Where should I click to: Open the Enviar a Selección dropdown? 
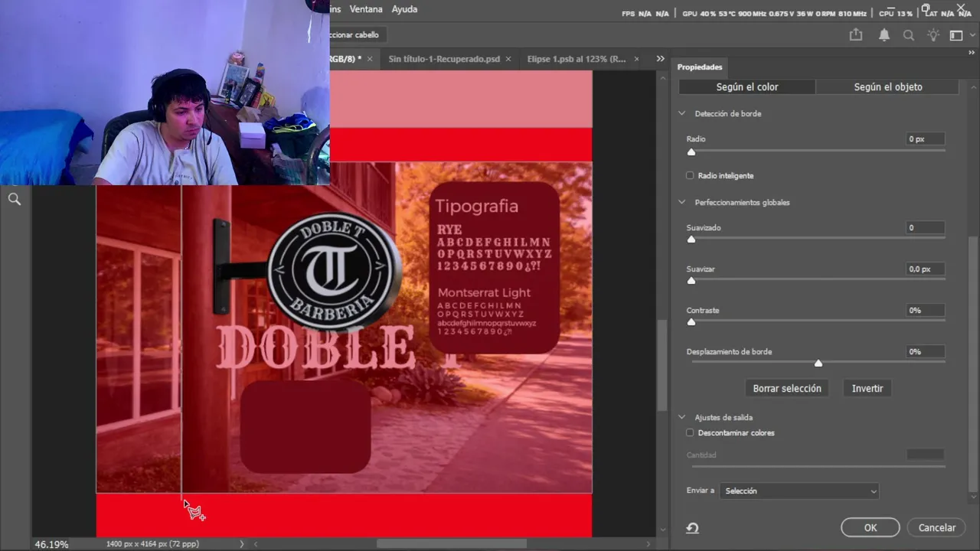point(799,491)
